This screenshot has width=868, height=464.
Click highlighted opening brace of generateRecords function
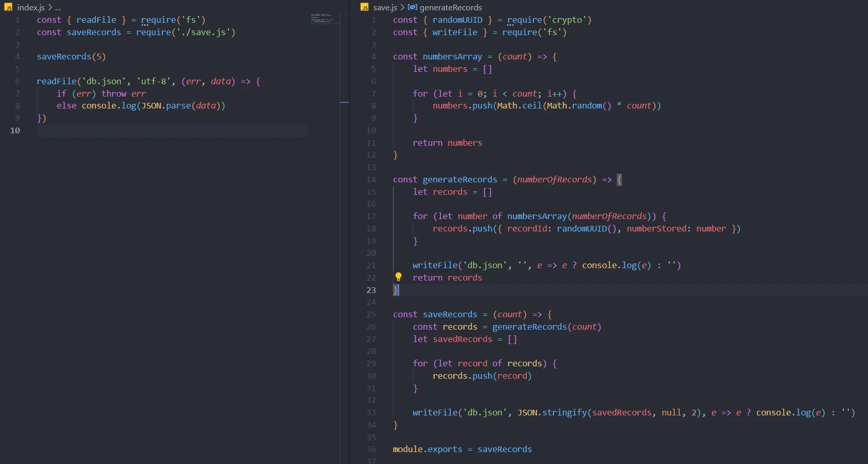tap(619, 179)
